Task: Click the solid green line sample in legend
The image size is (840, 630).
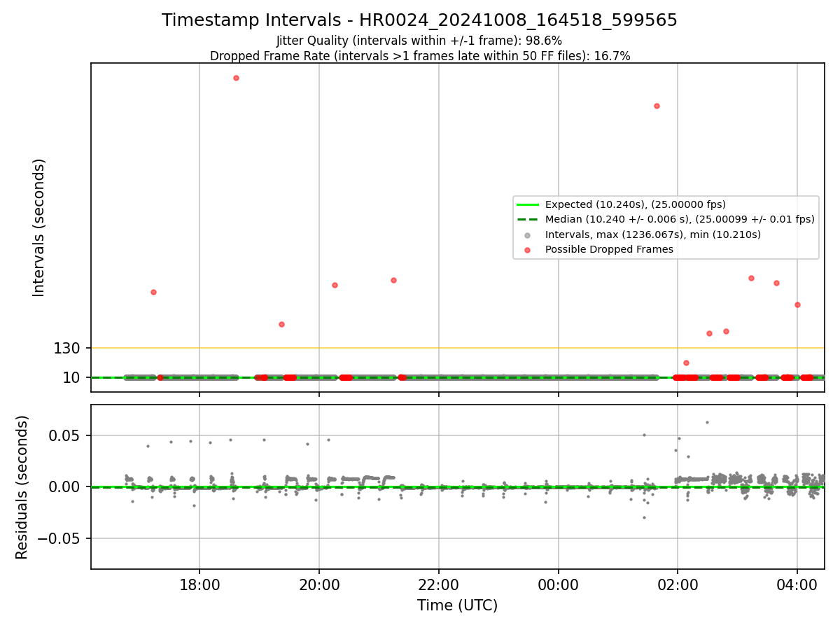Action: click(x=528, y=204)
